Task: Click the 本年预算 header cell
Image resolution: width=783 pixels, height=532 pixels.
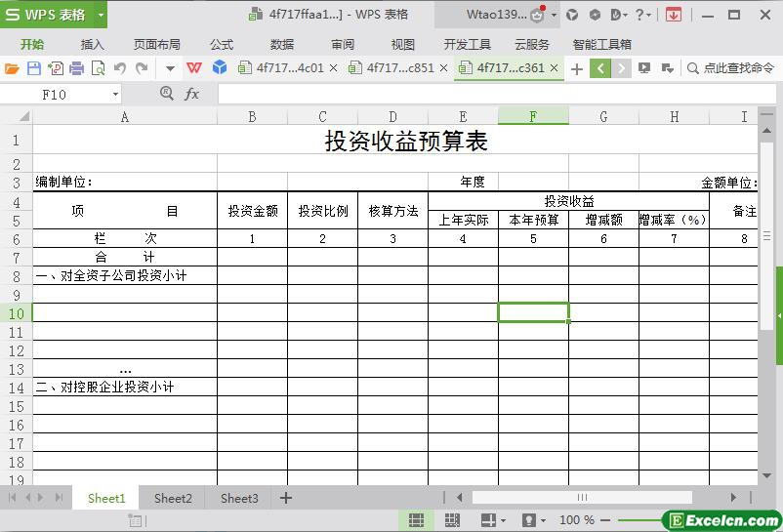Action: click(533, 220)
